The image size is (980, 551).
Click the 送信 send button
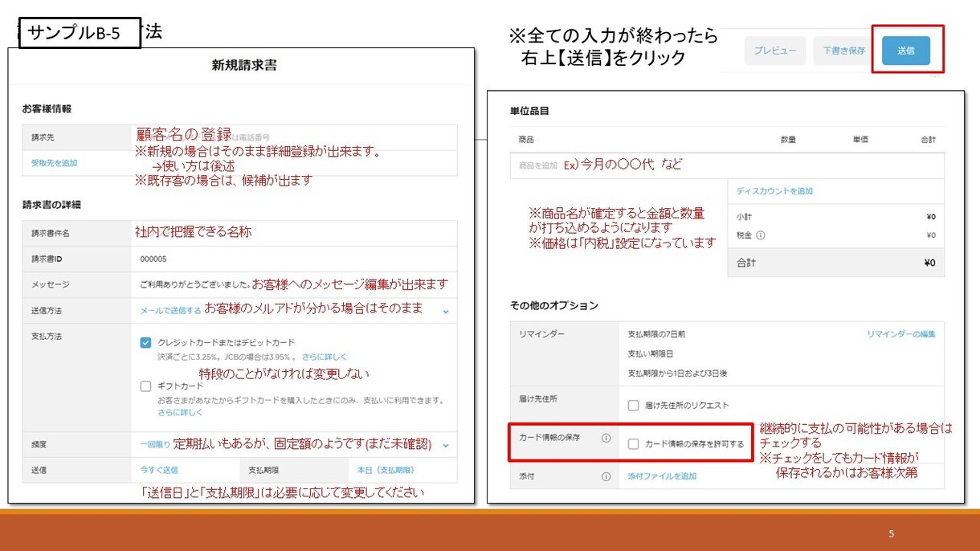pos(905,50)
